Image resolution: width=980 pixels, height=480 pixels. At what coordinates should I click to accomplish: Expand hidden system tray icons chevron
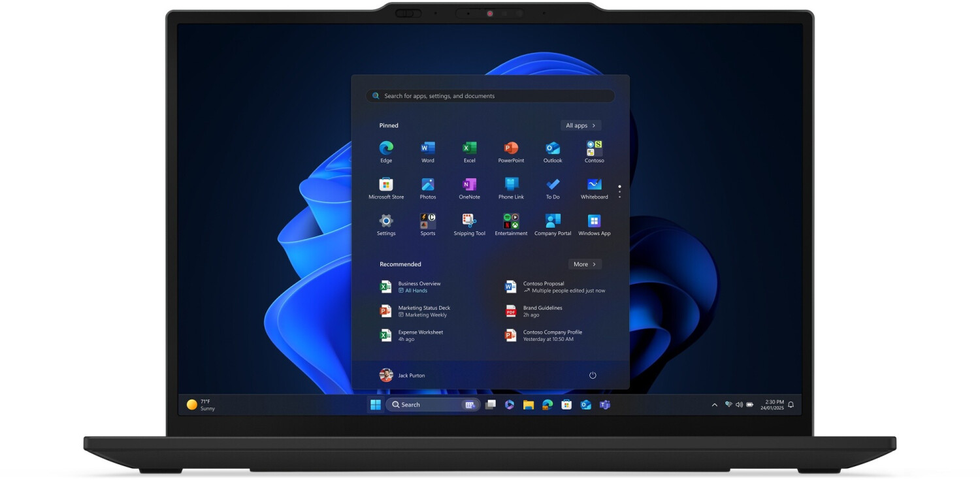714,405
